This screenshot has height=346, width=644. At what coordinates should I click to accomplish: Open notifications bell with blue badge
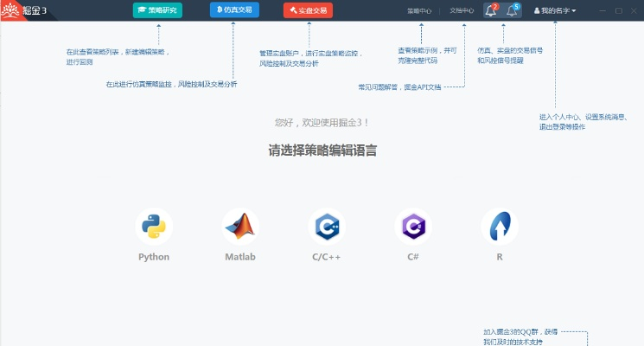point(513,10)
